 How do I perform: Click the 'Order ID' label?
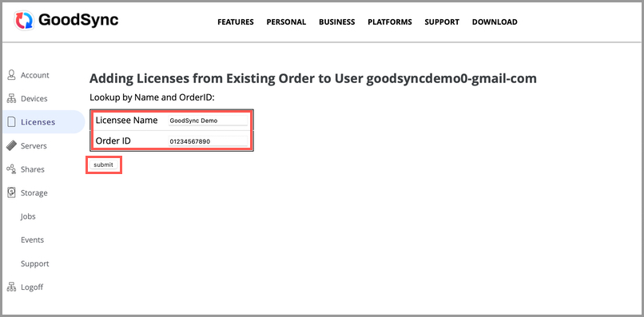point(113,141)
